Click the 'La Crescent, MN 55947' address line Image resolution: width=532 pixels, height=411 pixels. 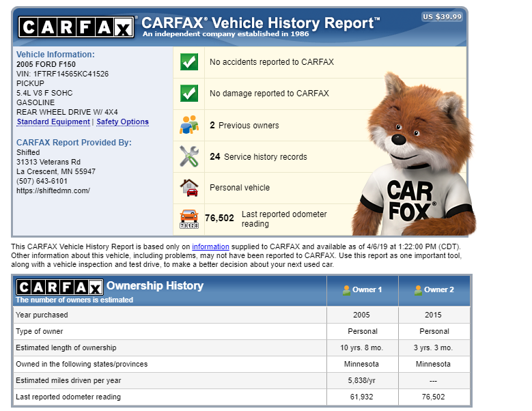(x=56, y=171)
